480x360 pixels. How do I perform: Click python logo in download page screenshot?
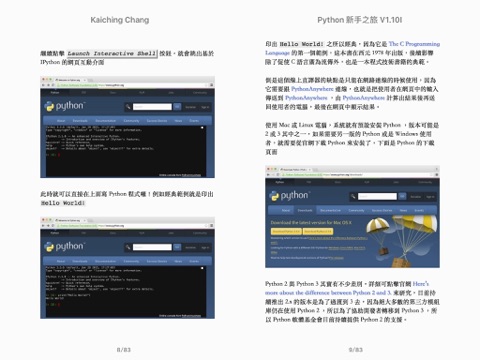[289, 196]
